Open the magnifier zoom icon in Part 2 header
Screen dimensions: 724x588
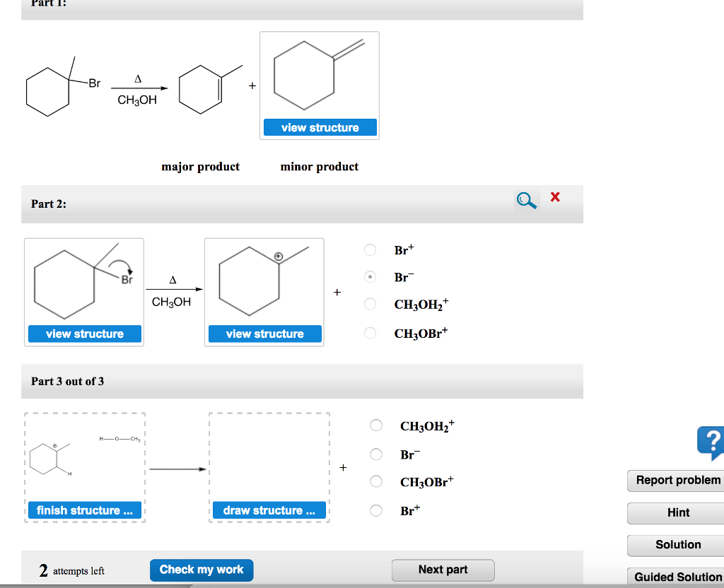(x=525, y=199)
